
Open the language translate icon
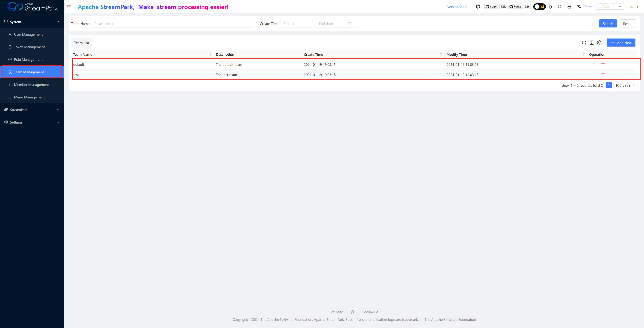coord(579,7)
